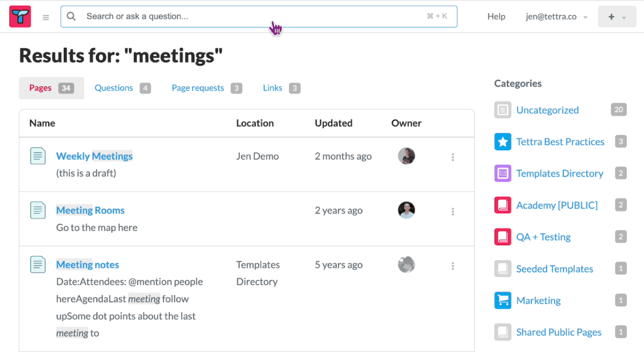This screenshot has width=644, height=352.
Task: Click the Tettra logo icon
Action: [20, 17]
